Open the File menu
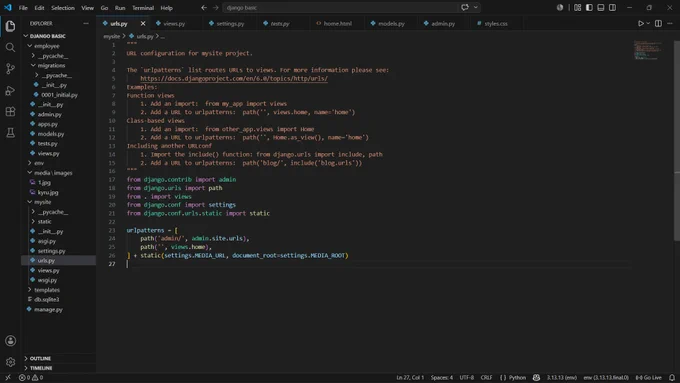 (23, 8)
